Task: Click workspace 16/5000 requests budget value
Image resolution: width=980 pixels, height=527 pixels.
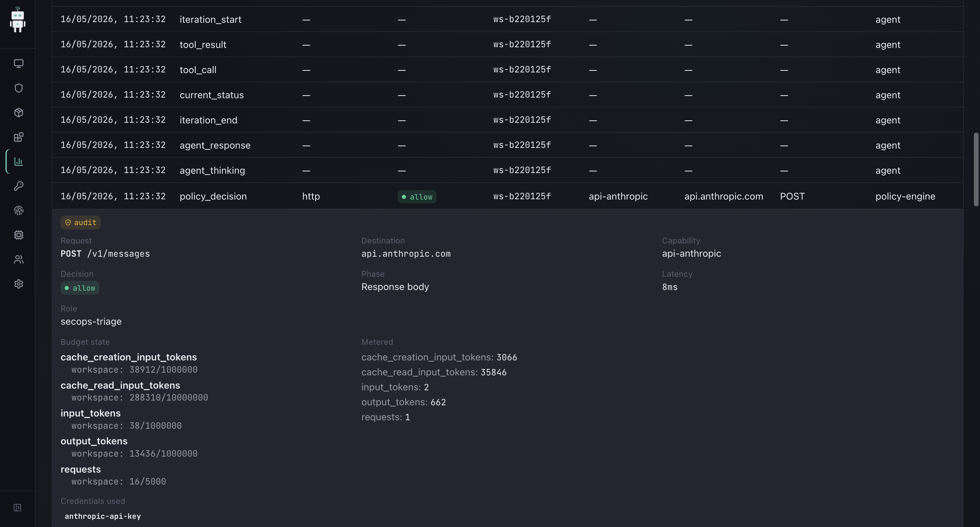Action: click(x=119, y=481)
